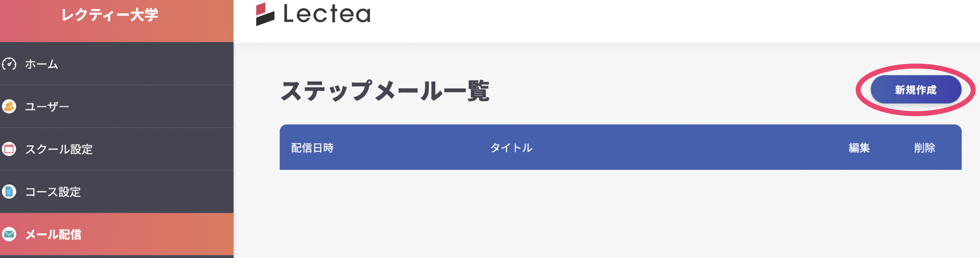Click the 編集 column header
Screen dimensions: 980x258
[859, 148]
